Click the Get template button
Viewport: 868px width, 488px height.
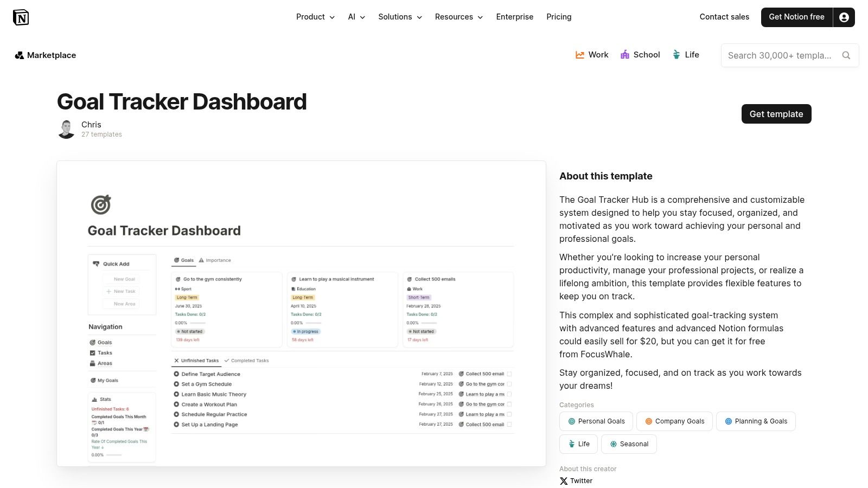click(776, 114)
